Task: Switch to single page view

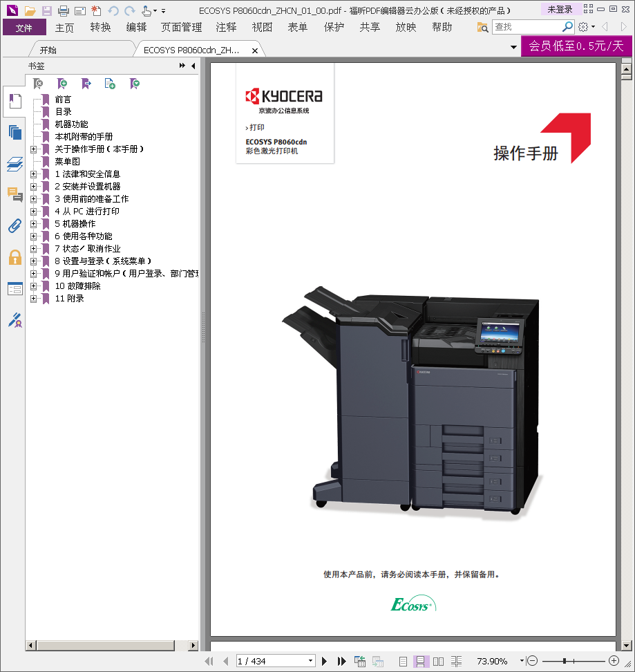Action: 403,662
